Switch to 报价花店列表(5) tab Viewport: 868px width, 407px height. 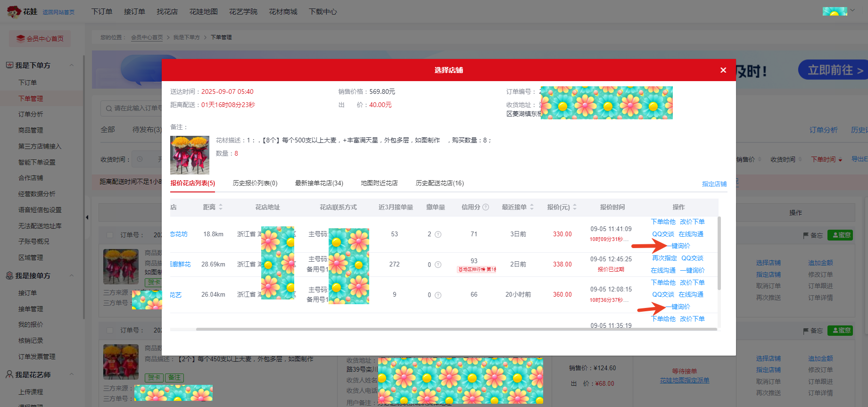coord(192,183)
